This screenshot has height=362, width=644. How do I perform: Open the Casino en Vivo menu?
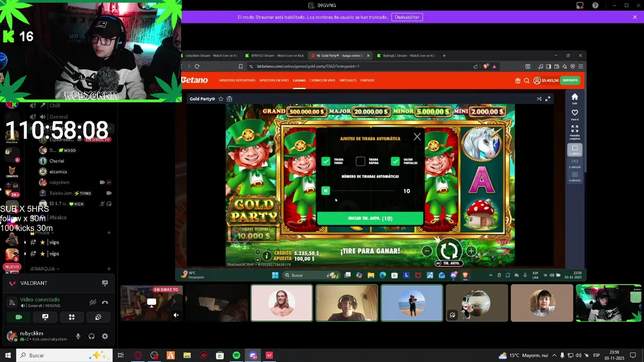point(323,80)
